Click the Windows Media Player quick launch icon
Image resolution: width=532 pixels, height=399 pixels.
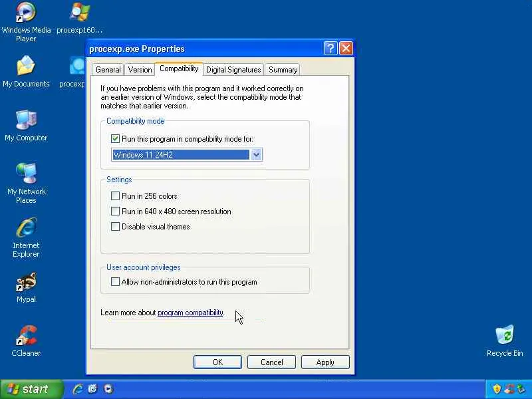point(108,389)
